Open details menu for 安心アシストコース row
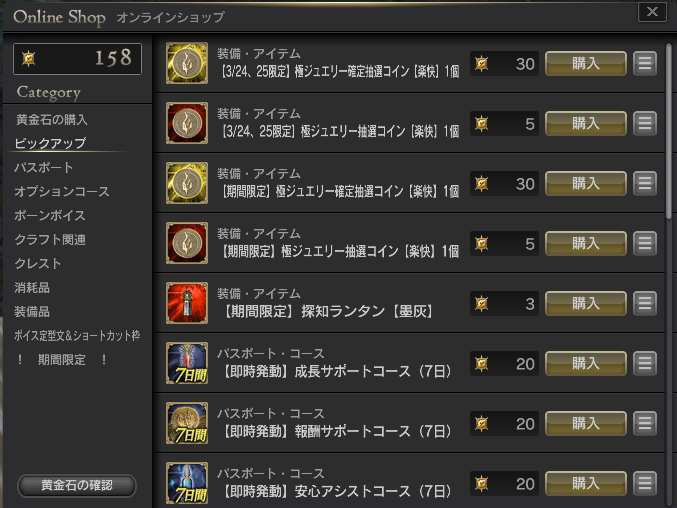This screenshot has width=677, height=508. tap(645, 483)
